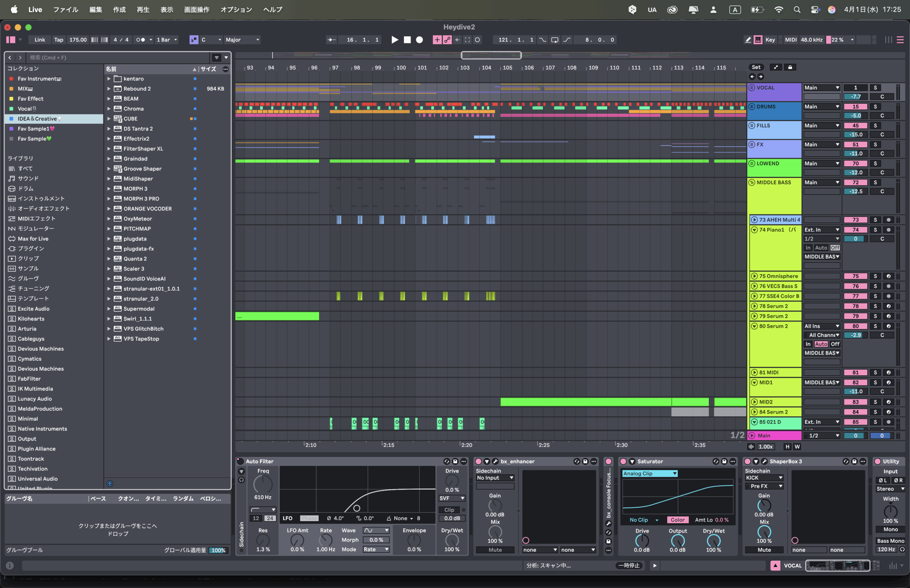Enable the Punch-In switch
Image resolution: width=910 pixels, height=588 pixels.
(542, 40)
